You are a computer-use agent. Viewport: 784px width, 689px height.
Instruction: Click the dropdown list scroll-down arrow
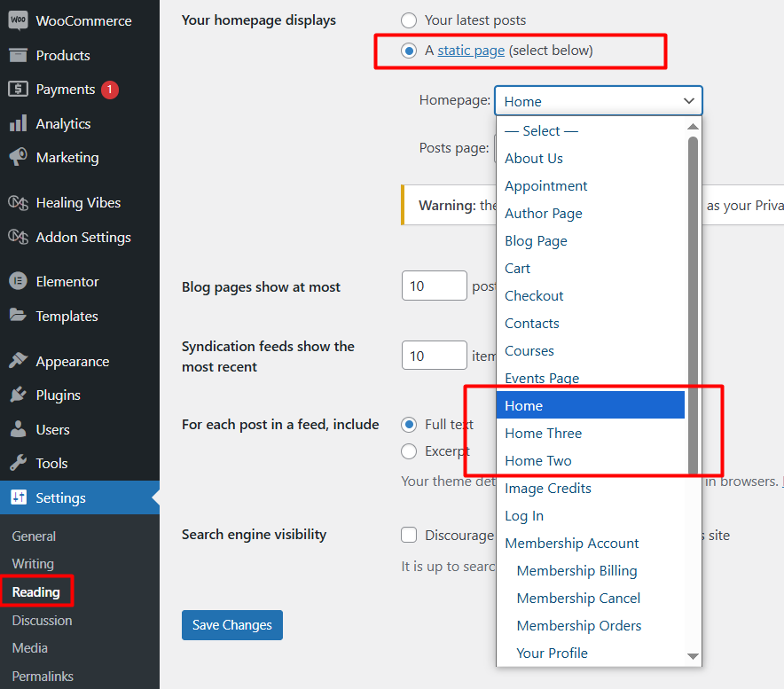click(693, 656)
